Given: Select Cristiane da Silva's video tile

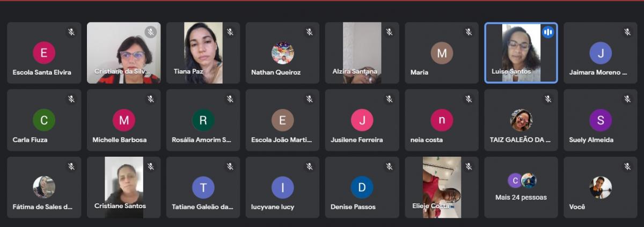Looking at the screenshot, I should point(123,53).
